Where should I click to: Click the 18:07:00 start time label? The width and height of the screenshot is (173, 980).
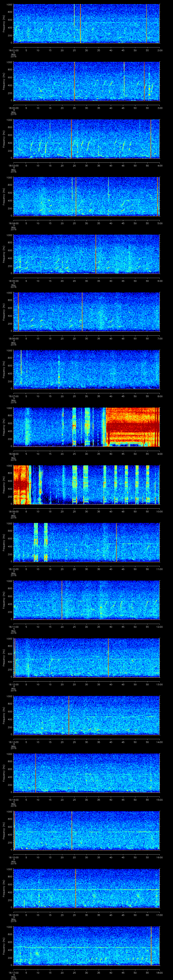[13, 396]
